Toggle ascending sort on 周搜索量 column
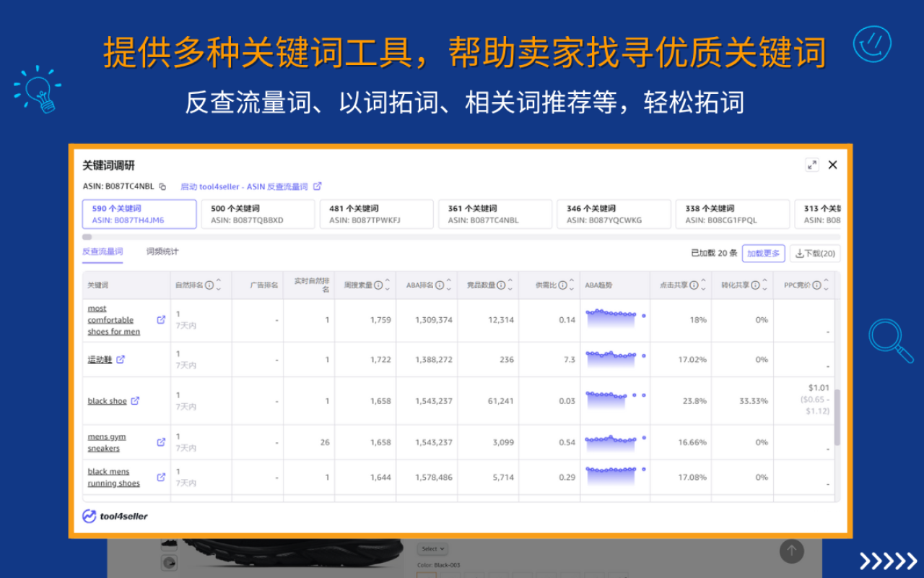The image size is (924, 578). pyautogui.click(x=388, y=280)
